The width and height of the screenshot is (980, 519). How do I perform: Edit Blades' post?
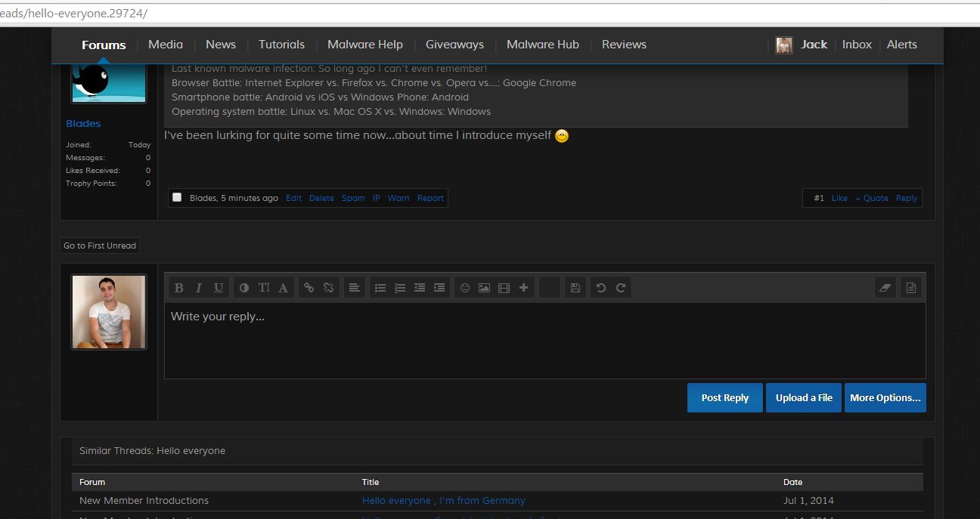tap(293, 198)
